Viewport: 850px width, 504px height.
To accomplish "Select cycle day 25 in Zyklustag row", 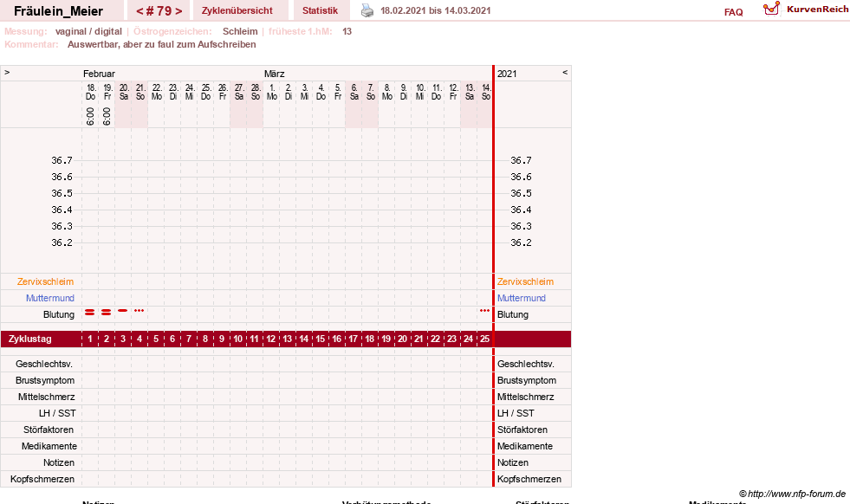I will tap(484, 339).
